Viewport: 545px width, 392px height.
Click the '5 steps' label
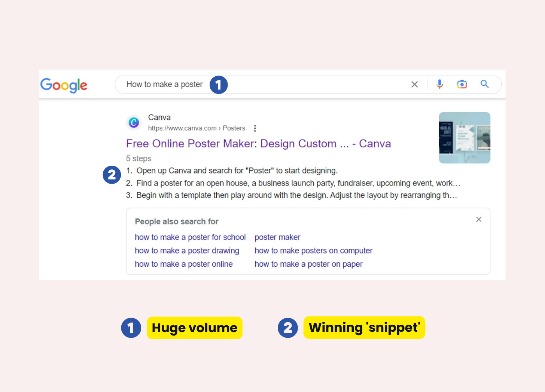tap(138, 159)
